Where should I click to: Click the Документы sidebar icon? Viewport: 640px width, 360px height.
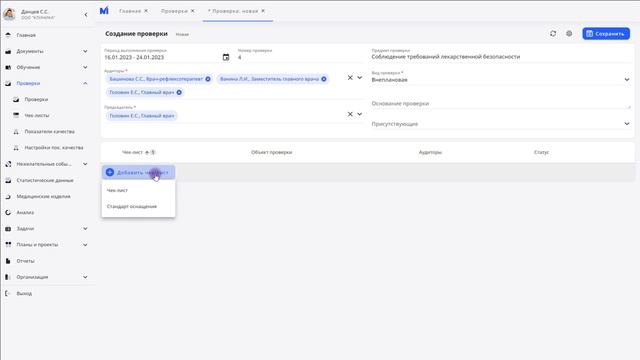click(x=8, y=51)
